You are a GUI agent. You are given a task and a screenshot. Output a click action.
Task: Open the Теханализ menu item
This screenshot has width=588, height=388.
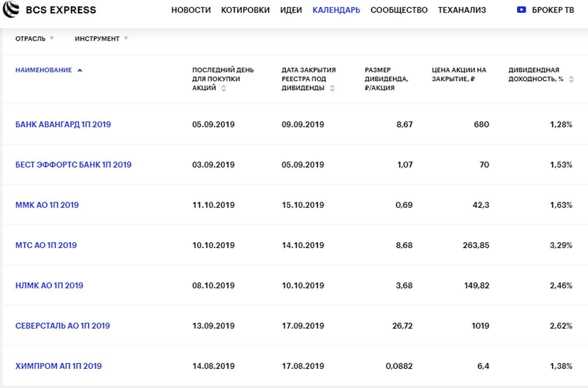pos(462,10)
